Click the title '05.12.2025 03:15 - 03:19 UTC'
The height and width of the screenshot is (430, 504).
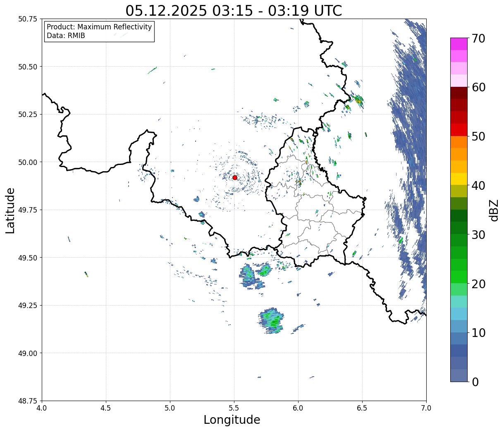[234, 10]
